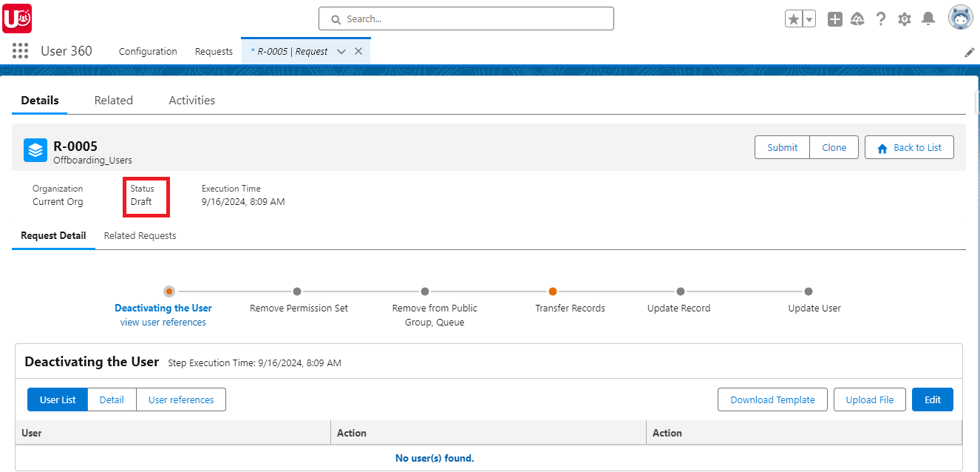Click the User 360 app name
The image size is (980, 472).
tap(67, 51)
